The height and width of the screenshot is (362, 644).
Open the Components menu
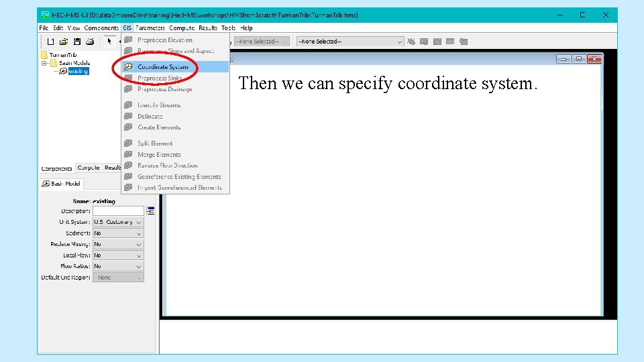pos(101,28)
